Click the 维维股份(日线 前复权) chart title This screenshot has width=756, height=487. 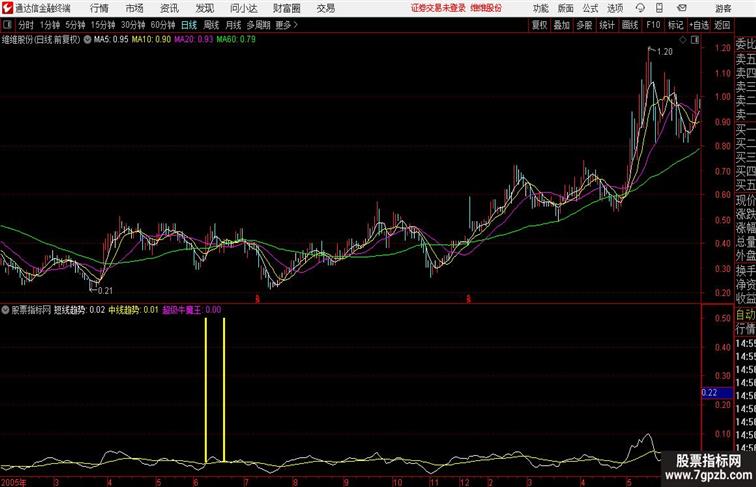point(41,40)
